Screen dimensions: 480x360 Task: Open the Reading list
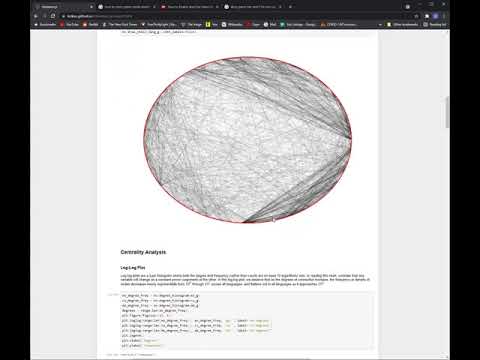point(434,24)
